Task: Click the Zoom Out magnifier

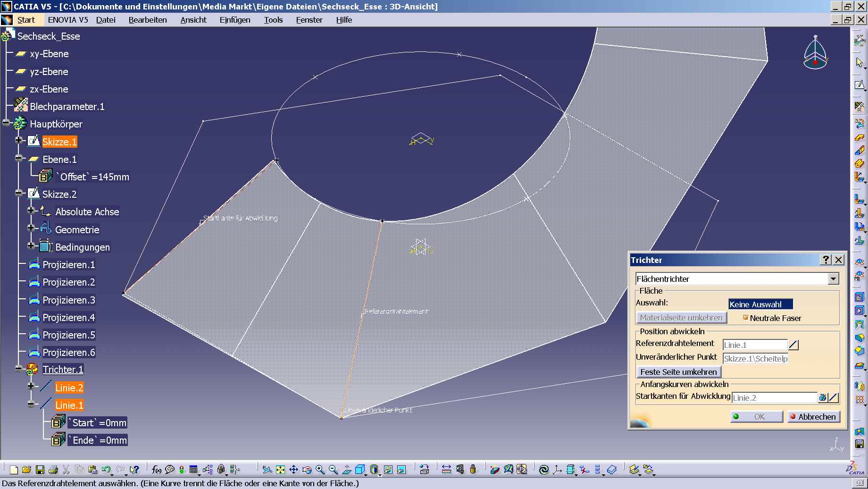Action: tap(334, 470)
